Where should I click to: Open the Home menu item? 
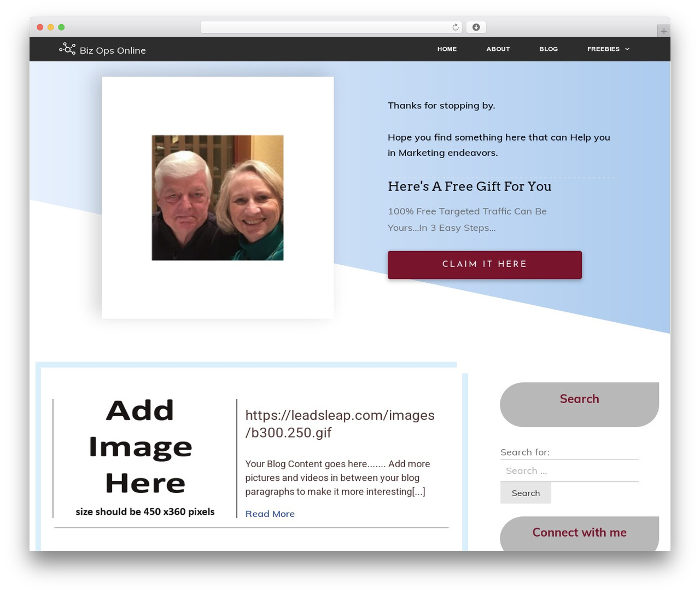coord(447,49)
